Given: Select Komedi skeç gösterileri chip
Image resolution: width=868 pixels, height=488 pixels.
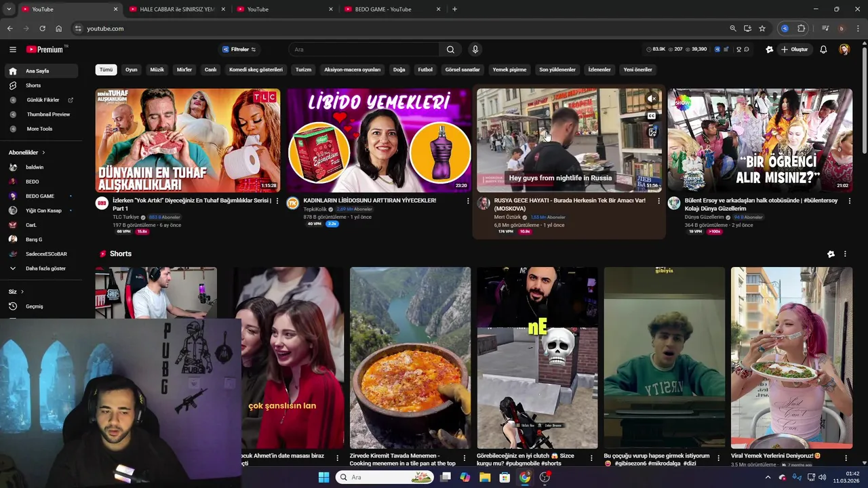Looking at the screenshot, I should coord(256,69).
